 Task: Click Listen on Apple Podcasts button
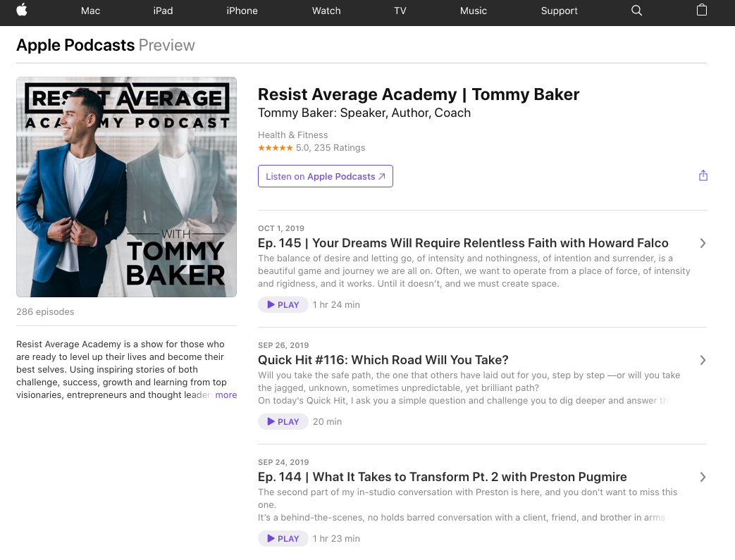click(x=325, y=176)
